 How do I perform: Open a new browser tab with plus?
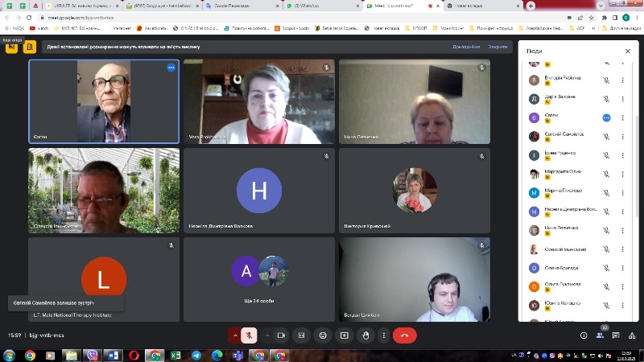[530, 6]
